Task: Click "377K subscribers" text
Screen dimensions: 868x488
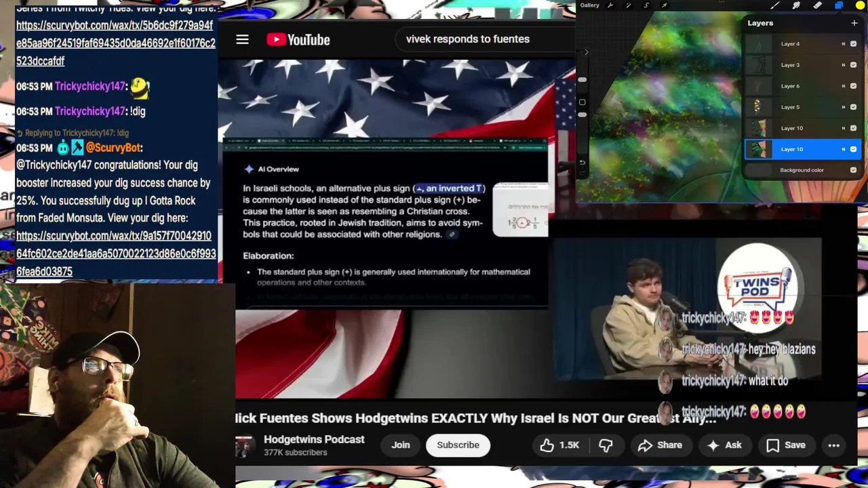Action: 295,452
